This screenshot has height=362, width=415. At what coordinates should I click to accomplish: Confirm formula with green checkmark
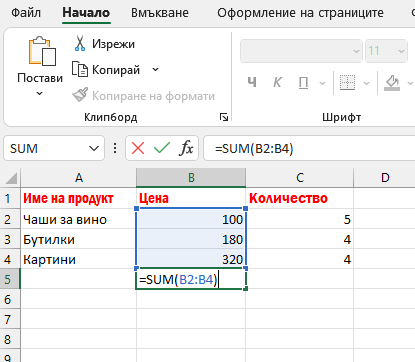pos(162,148)
